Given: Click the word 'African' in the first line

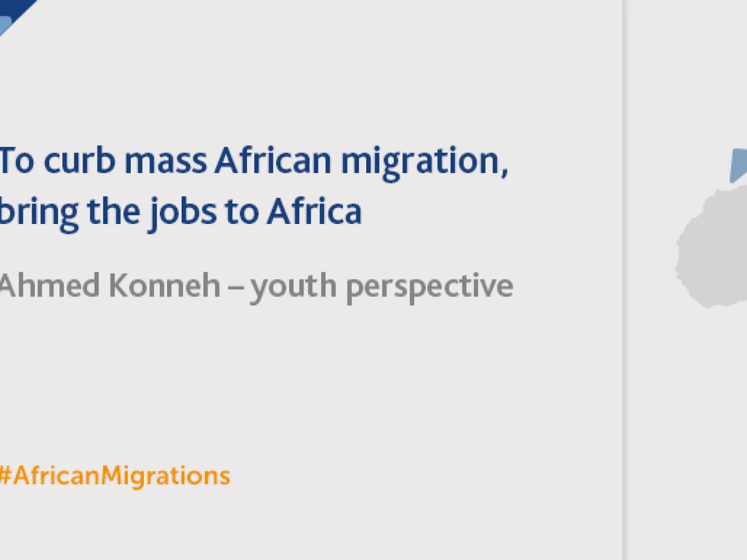Looking at the screenshot, I should (273, 161).
